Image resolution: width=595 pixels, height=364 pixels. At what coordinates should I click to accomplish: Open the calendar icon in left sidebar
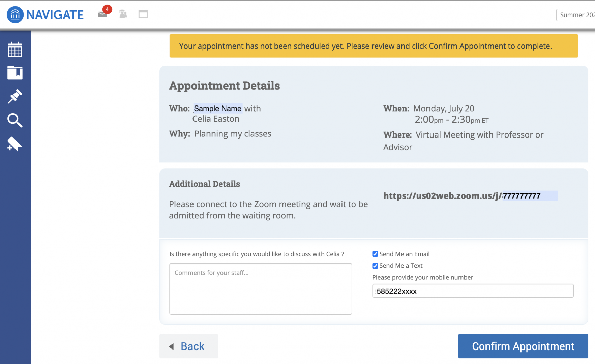tap(15, 50)
